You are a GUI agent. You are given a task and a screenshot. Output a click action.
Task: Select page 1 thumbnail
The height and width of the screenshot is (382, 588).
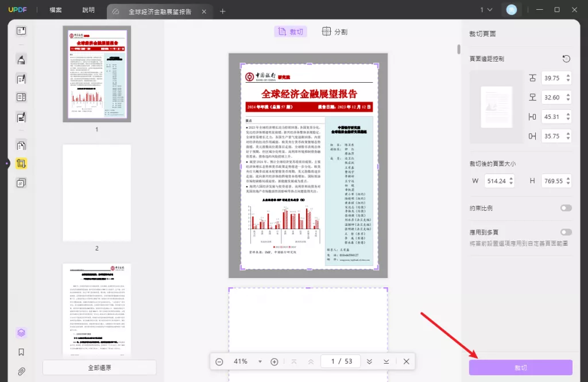click(96, 74)
